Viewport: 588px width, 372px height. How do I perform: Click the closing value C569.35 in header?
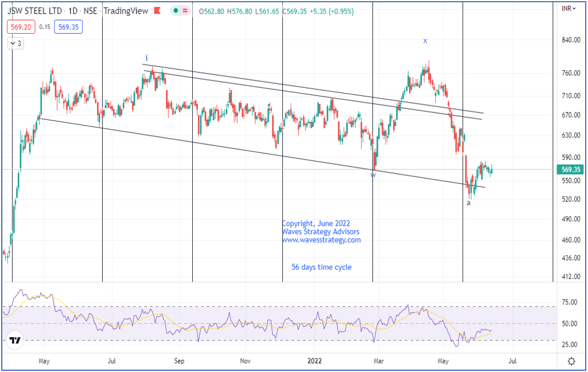tap(294, 11)
